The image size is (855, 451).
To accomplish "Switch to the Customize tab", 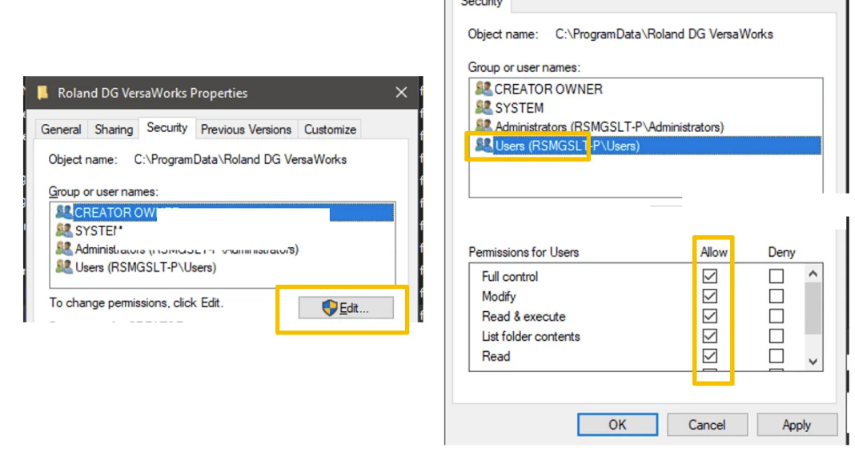I will pos(330,129).
